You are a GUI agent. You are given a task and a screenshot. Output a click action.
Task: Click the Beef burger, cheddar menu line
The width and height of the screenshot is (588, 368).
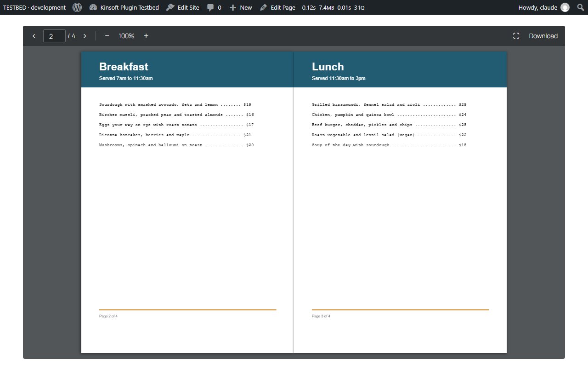(x=389, y=125)
